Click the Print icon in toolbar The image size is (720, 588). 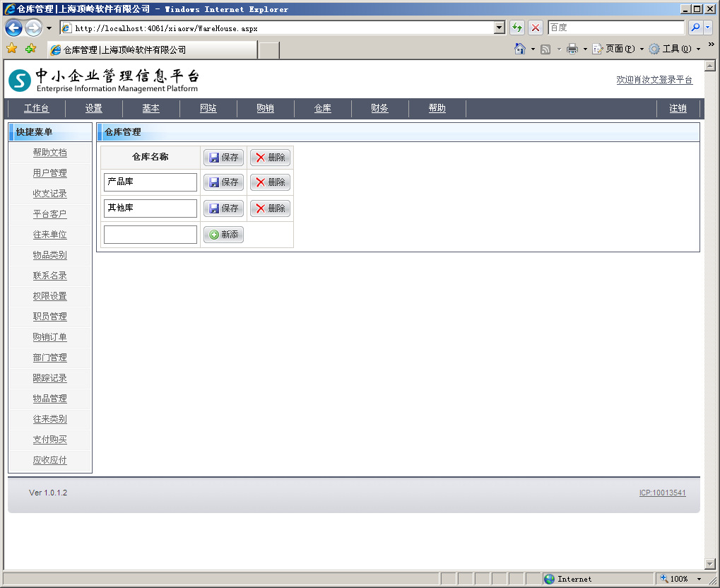(572, 49)
